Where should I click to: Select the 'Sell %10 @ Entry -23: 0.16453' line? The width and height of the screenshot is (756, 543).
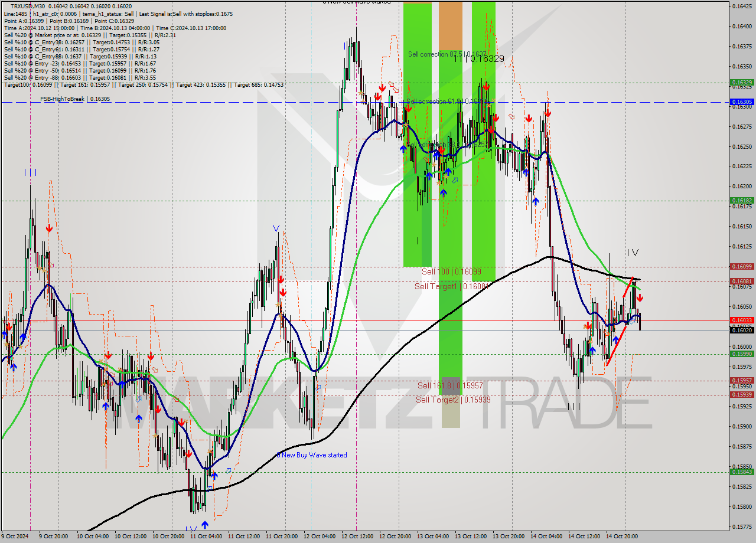80,63
